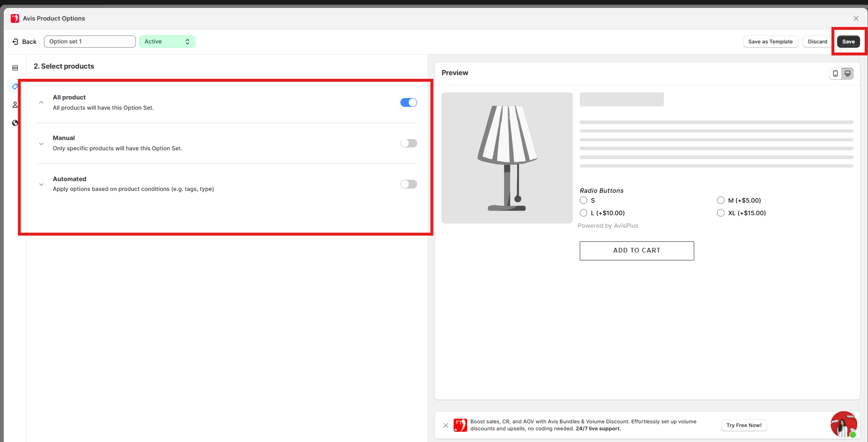Open the options layout sidebar icon
The height and width of the screenshot is (442, 868).
(x=15, y=68)
